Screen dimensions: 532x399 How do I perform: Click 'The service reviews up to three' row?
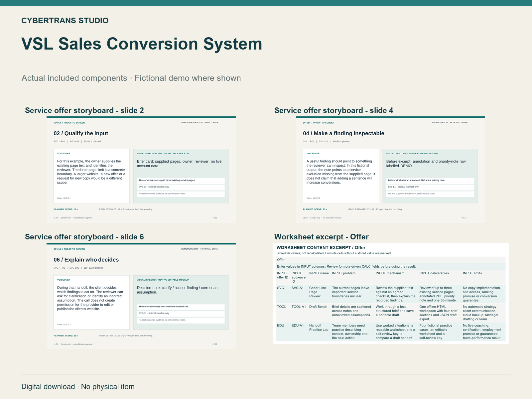tap(181, 181)
